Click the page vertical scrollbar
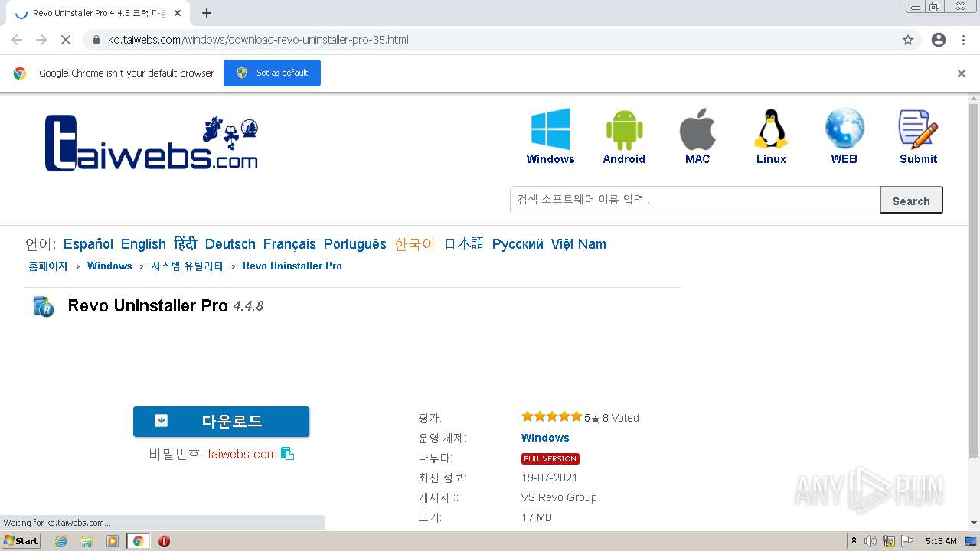 pyautogui.click(x=974, y=281)
